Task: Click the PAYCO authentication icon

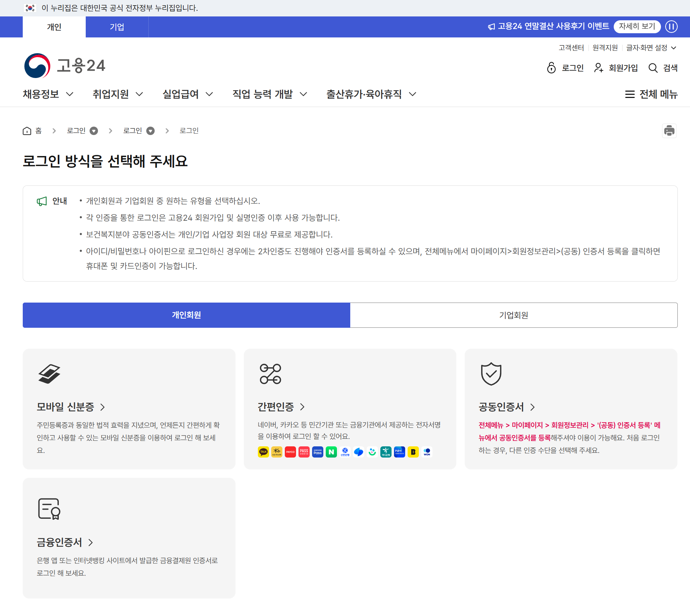Action: point(290,452)
